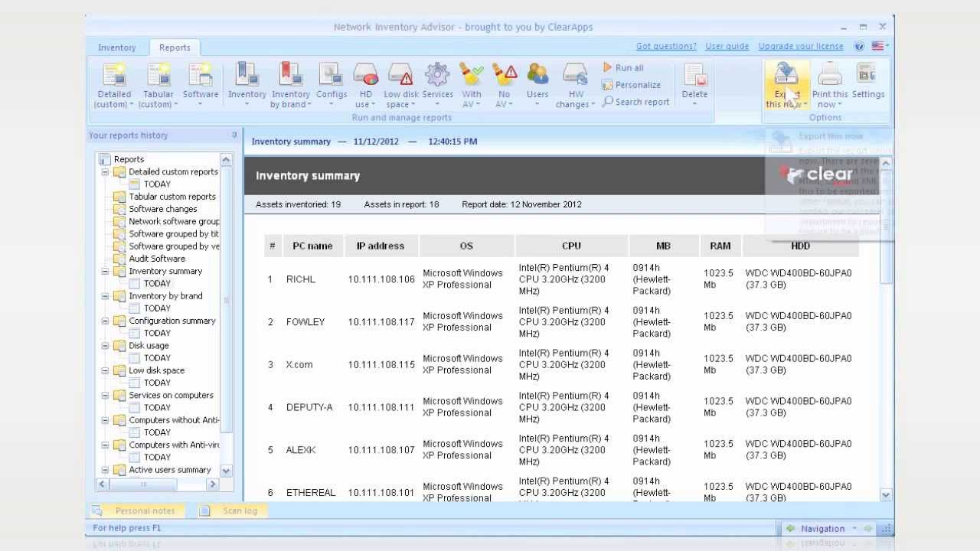Viewport: 980px width, 551px height.
Task: Collapse the Active users summary node
Action: tap(106, 470)
